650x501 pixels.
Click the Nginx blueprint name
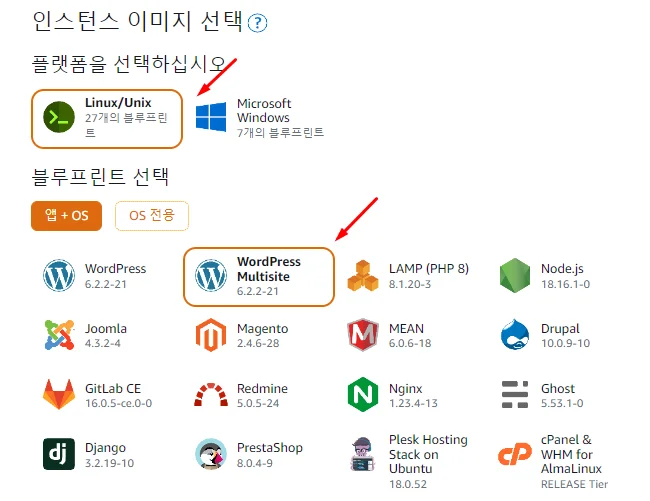[405, 389]
